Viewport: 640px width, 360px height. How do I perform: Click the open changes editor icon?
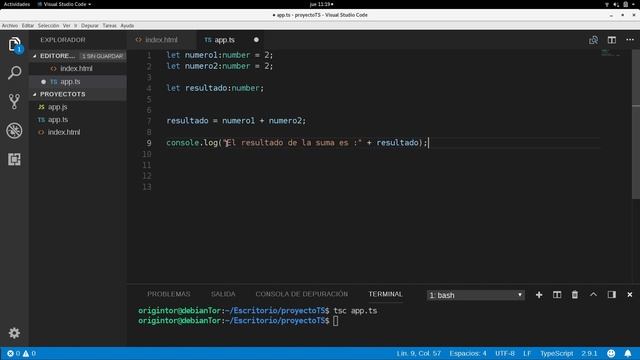pos(593,40)
